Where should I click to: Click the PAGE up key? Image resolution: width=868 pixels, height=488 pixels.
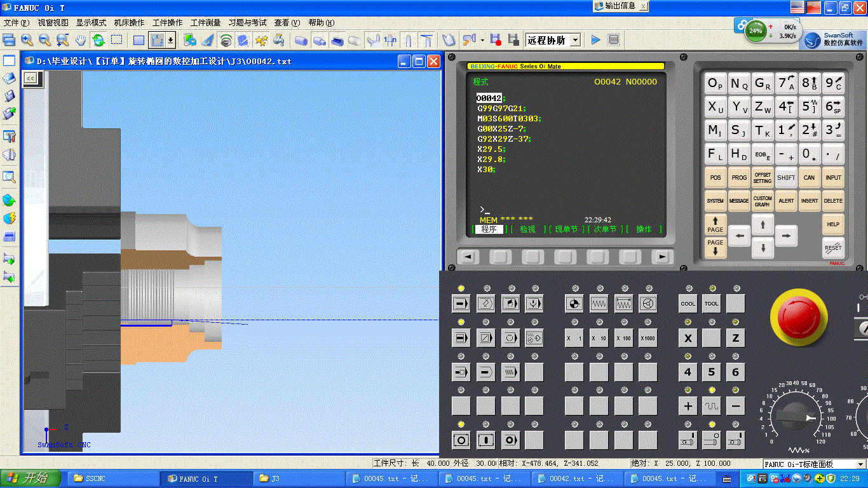[715, 224]
